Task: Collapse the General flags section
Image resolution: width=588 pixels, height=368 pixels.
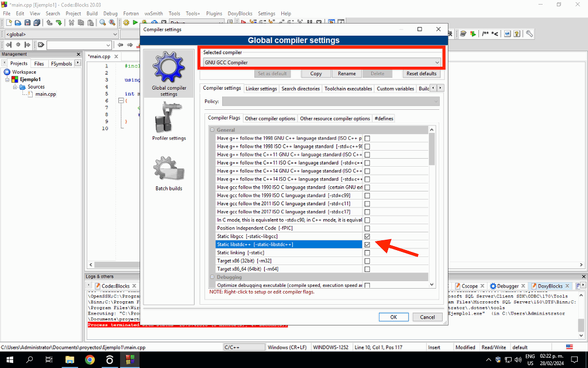Action: (x=212, y=130)
